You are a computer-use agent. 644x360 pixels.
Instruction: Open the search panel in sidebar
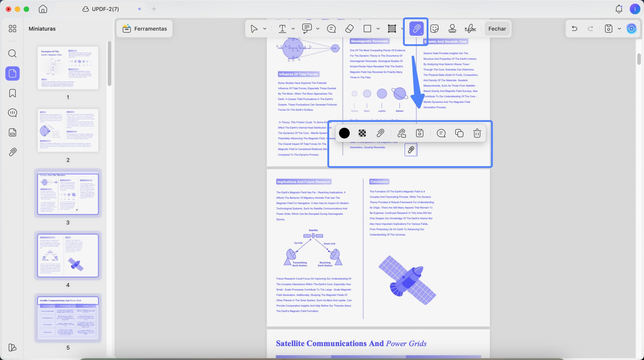(x=12, y=54)
